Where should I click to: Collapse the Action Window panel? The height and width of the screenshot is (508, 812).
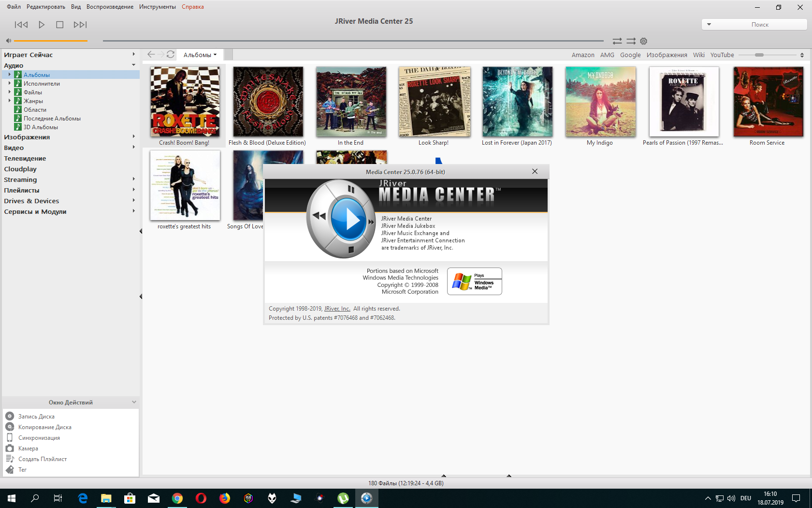coord(134,402)
